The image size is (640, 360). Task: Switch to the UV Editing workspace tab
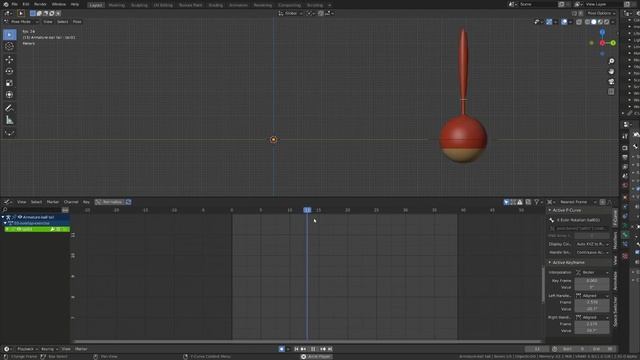pos(163,5)
